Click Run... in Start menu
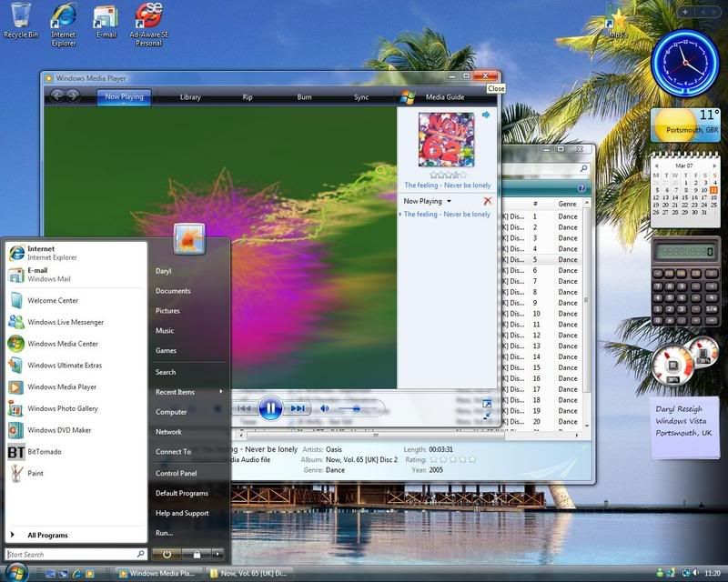The width and height of the screenshot is (728, 582). (165, 533)
